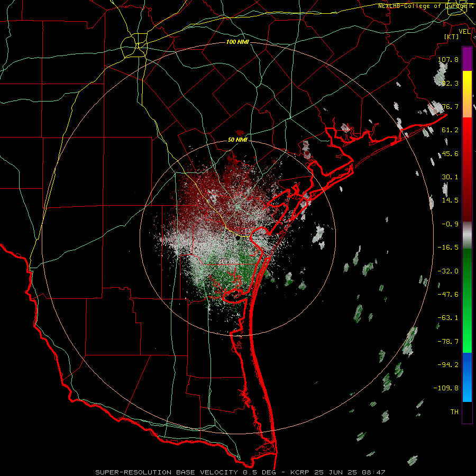The image size is (476, 476).
Task: Click the -16.5 velocity scale value
Action: pyautogui.click(x=448, y=248)
